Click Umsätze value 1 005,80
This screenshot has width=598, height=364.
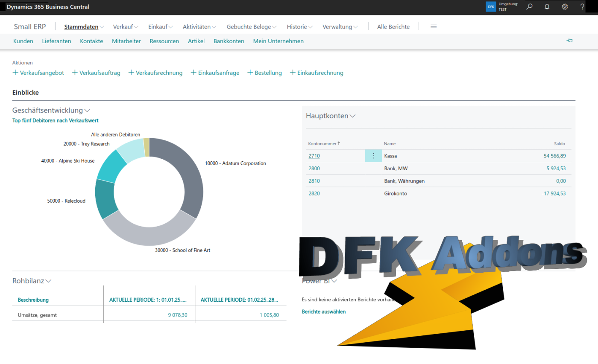tap(269, 315)
